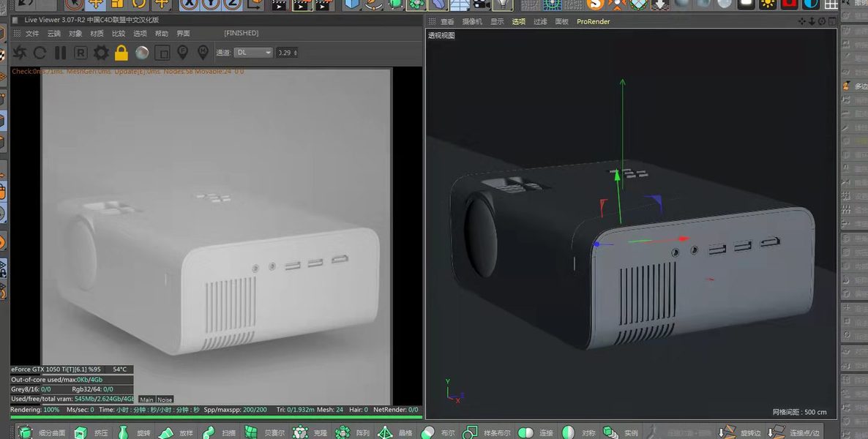This screenshot has height=439, width=868.
Task: Open Live Viewer 比较 menu
Action: 119,34
